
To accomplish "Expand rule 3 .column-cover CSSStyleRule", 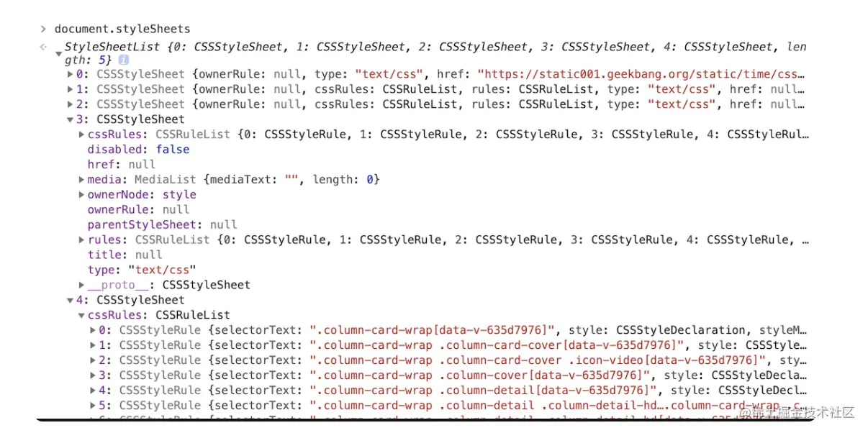I will tap(93, 375).
